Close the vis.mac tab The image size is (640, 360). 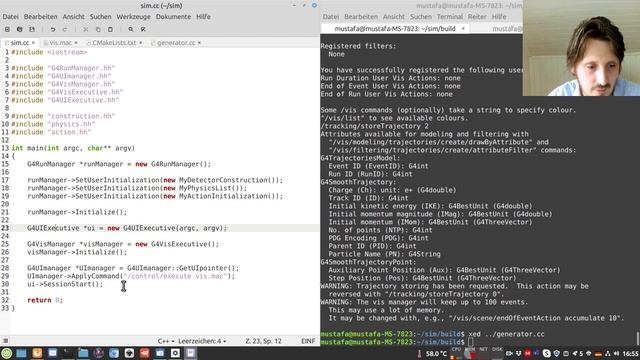point(76,42)
